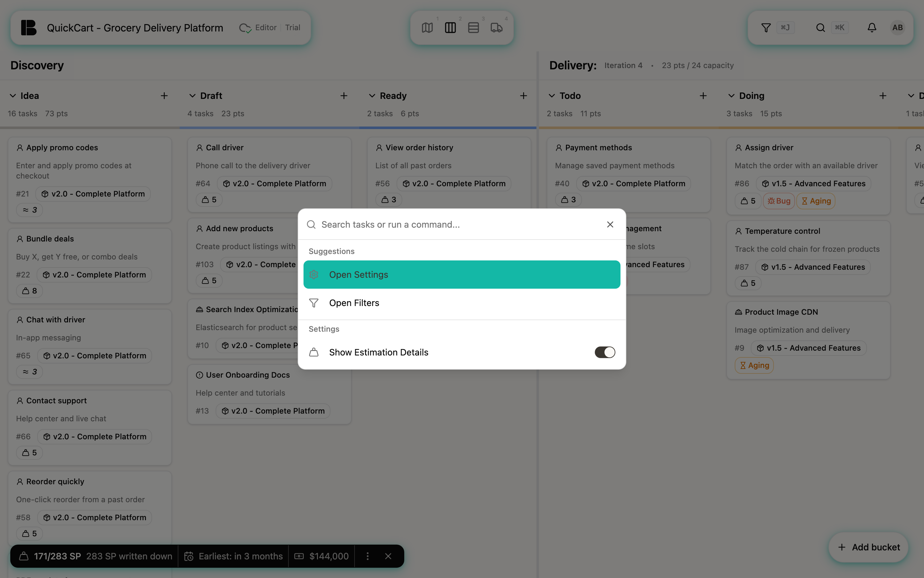Click the filter funnel icon in header

coord(766,28)
